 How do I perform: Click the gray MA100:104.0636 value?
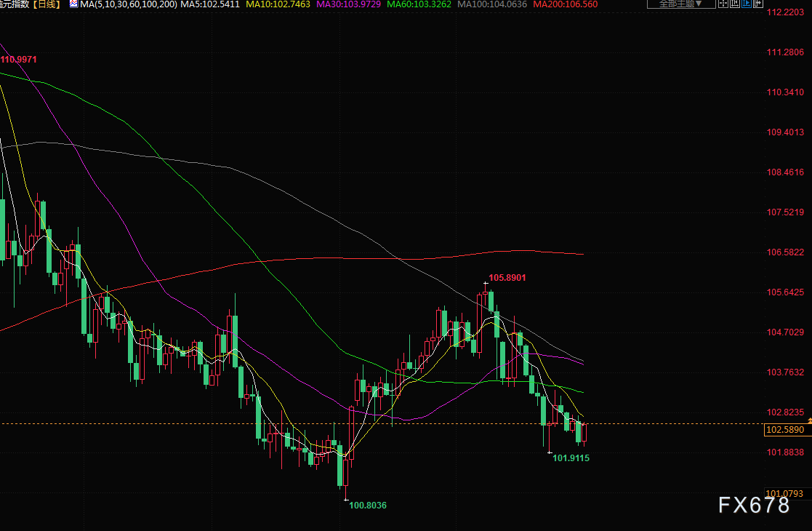pyautogui.click(x=492, y=4)
